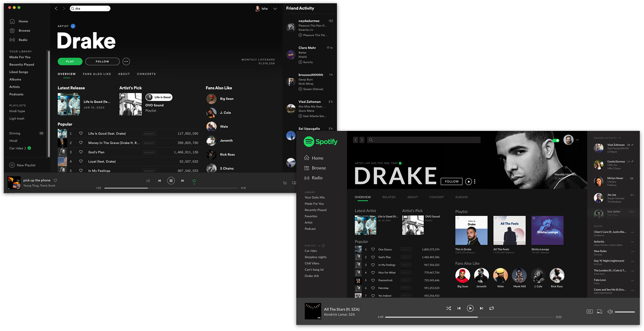Toggle shuffle in the front window player
This screenshot has width=644, height=331.
click(448, 308)
